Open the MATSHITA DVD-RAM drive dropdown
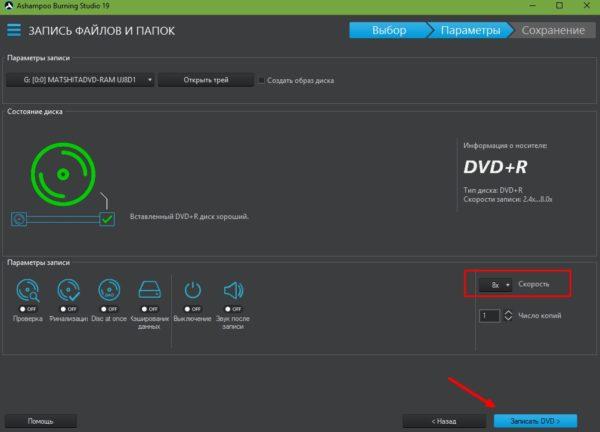This screenshot has width=600, height=432. point(80,80)
